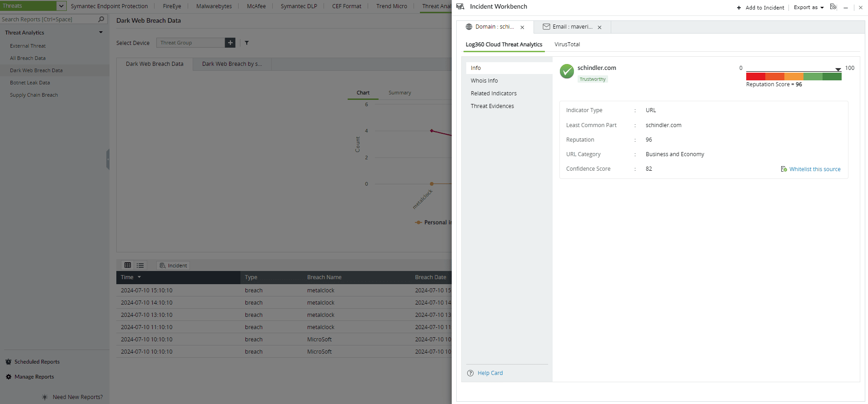
Task: Close the Domain schindler tab
Action: (523, 27)
